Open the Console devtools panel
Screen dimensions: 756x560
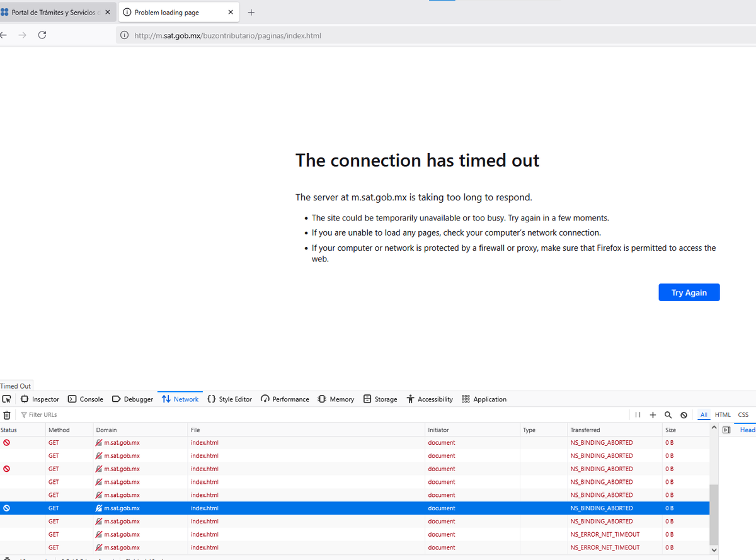(x=85, y=399)
